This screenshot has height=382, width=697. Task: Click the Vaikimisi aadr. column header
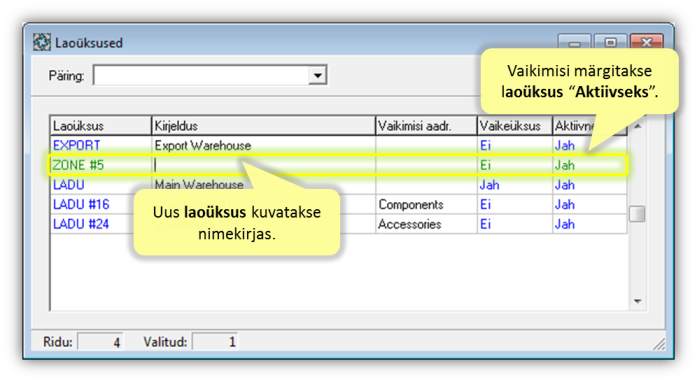pyautogui.click(x=426, y=126)
